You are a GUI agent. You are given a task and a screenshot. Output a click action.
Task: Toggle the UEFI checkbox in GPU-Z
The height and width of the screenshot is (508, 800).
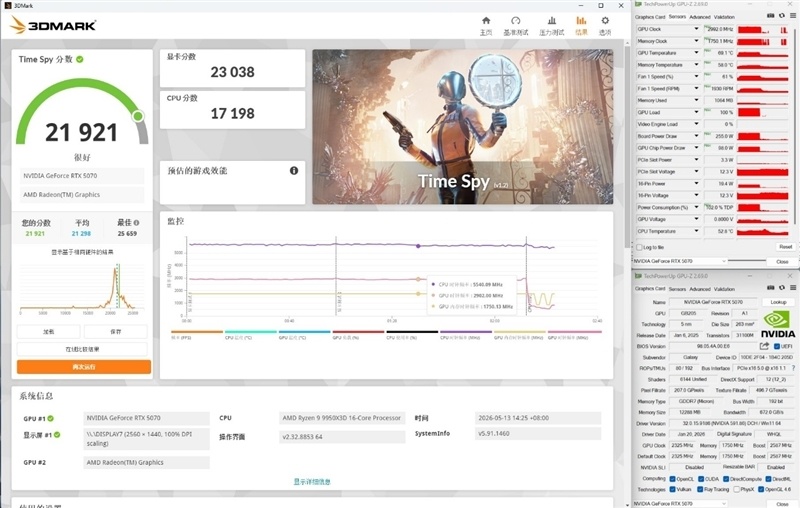(x=777, y=347)
